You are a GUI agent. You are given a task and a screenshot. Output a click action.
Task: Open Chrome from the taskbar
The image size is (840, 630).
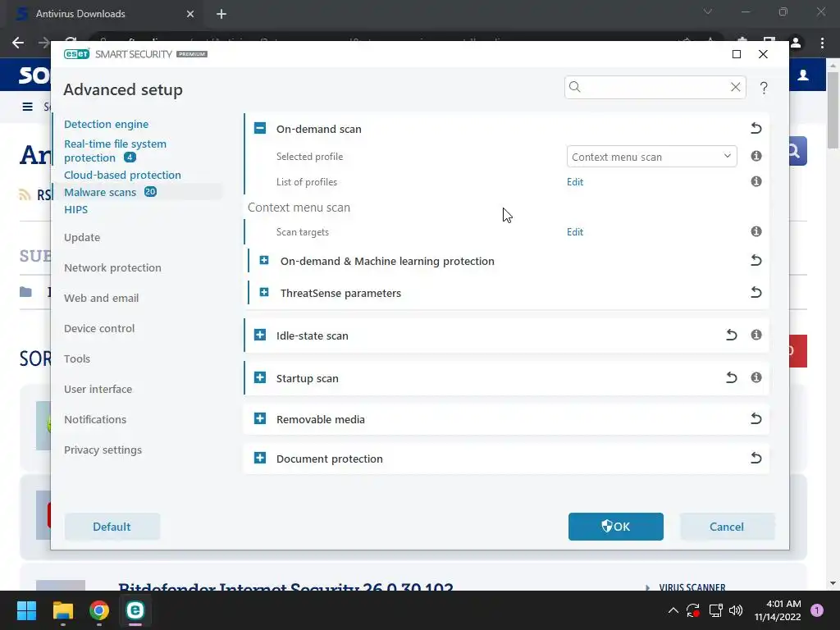click(x=99, y=610)
